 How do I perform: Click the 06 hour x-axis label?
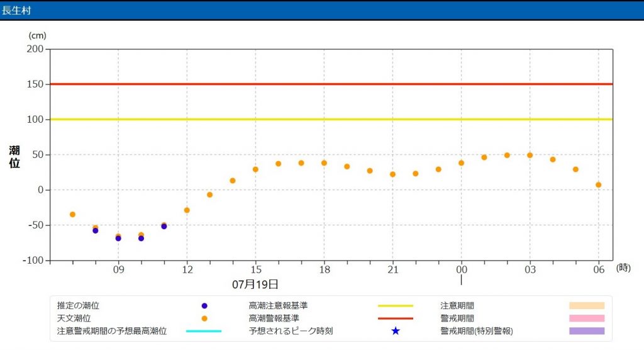[x=599, y=270]
